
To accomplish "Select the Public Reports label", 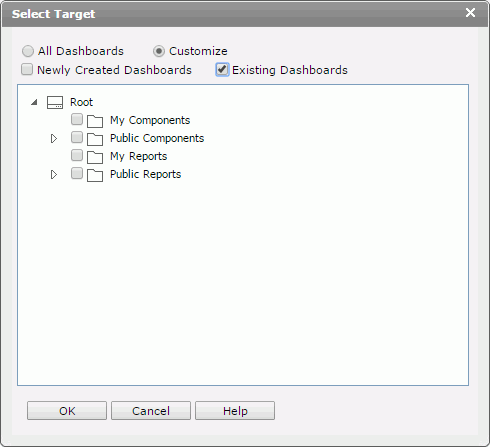I will (x=146, y=174).
